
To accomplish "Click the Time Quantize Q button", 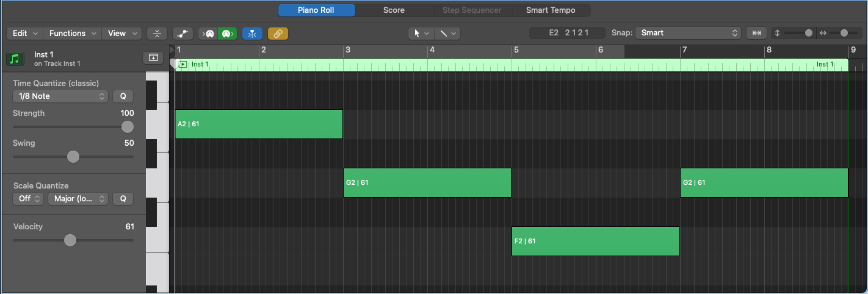I will pos(123,96).
